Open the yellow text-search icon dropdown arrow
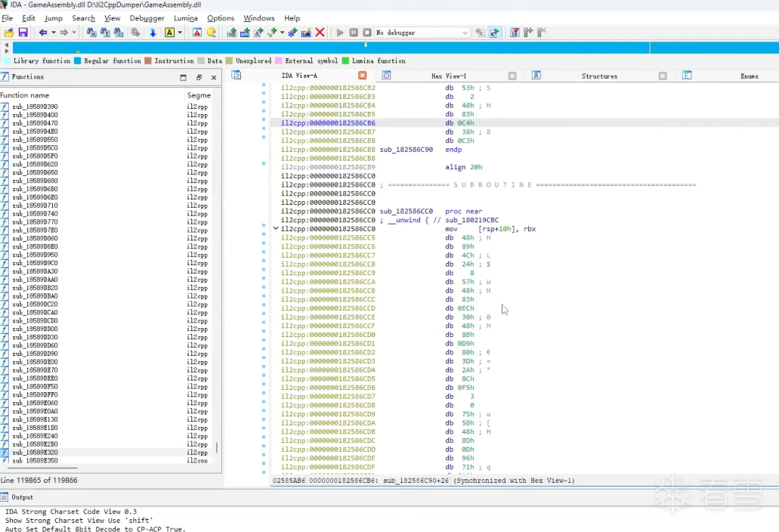The image size is (779, 532). pos(180,32)
